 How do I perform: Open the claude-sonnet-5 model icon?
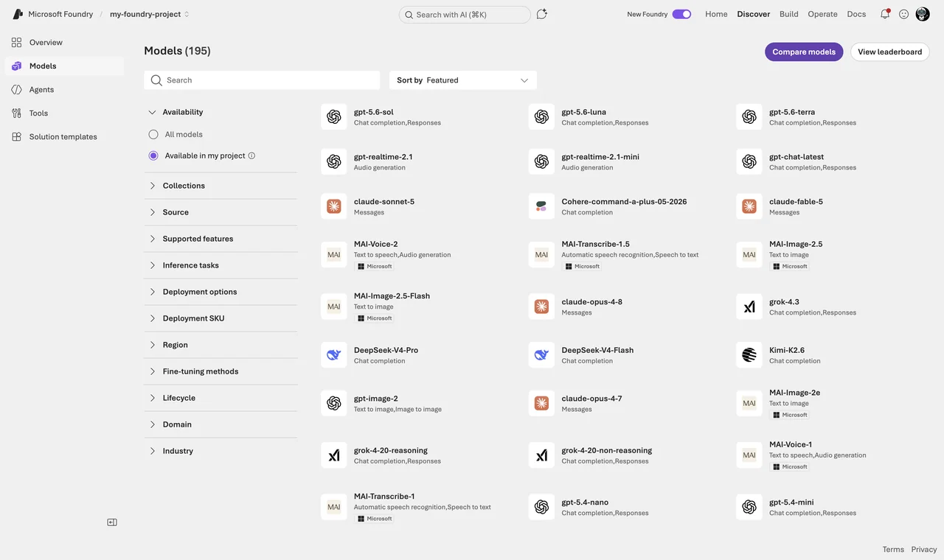[334, 206]
